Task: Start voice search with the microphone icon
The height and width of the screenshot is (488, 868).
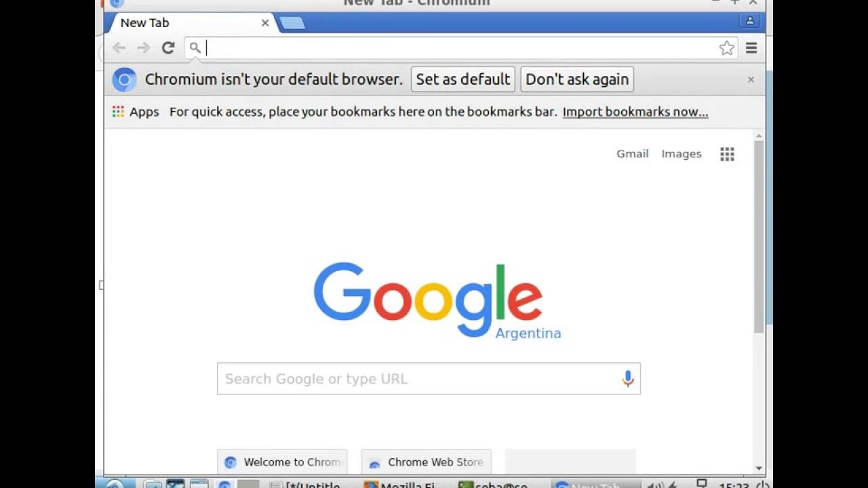Action: tap(628, 379)
